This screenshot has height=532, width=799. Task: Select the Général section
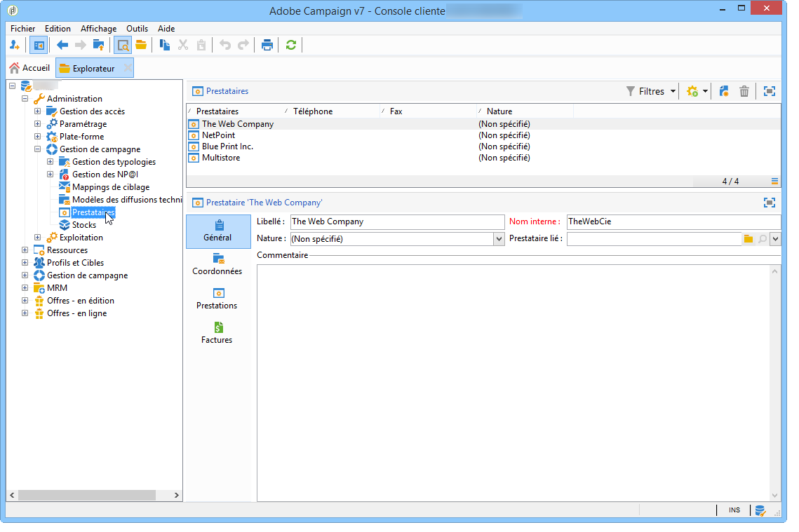tap(218, 231)
